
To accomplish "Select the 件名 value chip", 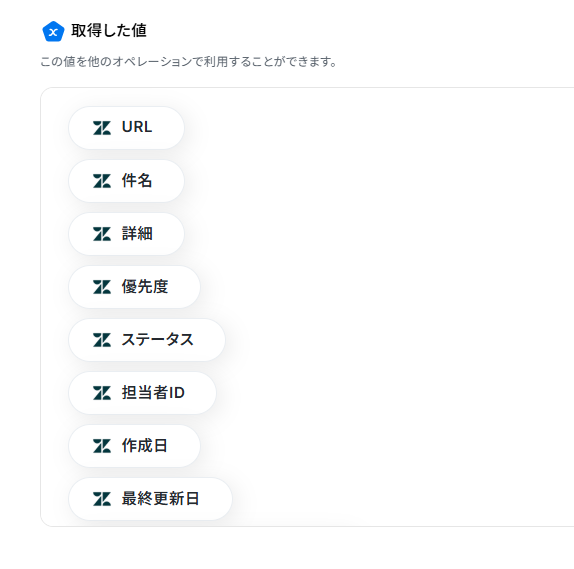I will pyautogui.click(x=126, y=181).
